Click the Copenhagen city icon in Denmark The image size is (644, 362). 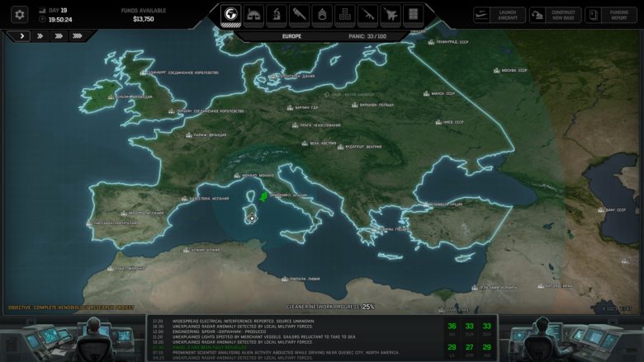click(x=273, y=76)
